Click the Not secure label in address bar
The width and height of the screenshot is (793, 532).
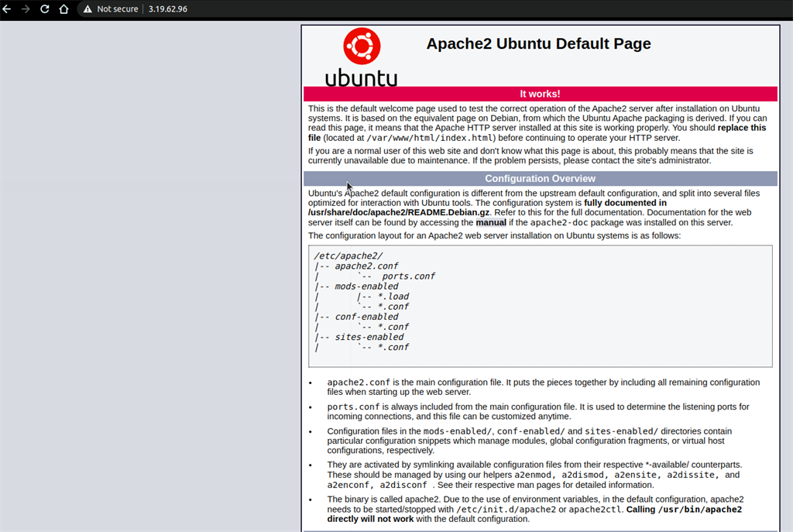coord(118,9)
